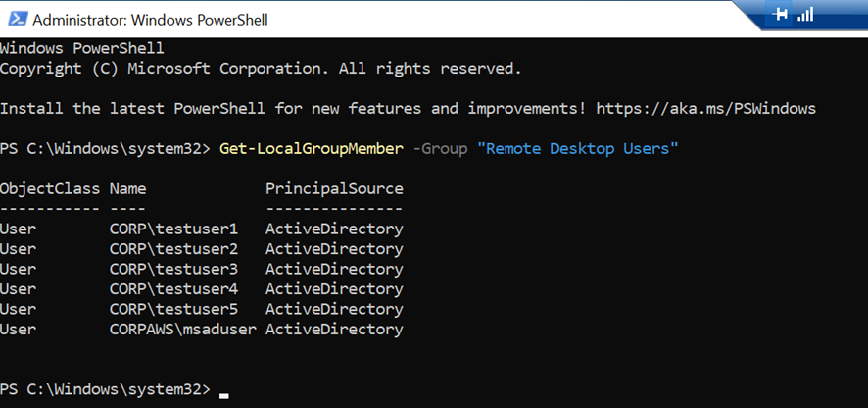Click the "Remote Desktop Users" string
This screenshot has width=868, height=408.
pyautogui.click(x=577, y=149)
